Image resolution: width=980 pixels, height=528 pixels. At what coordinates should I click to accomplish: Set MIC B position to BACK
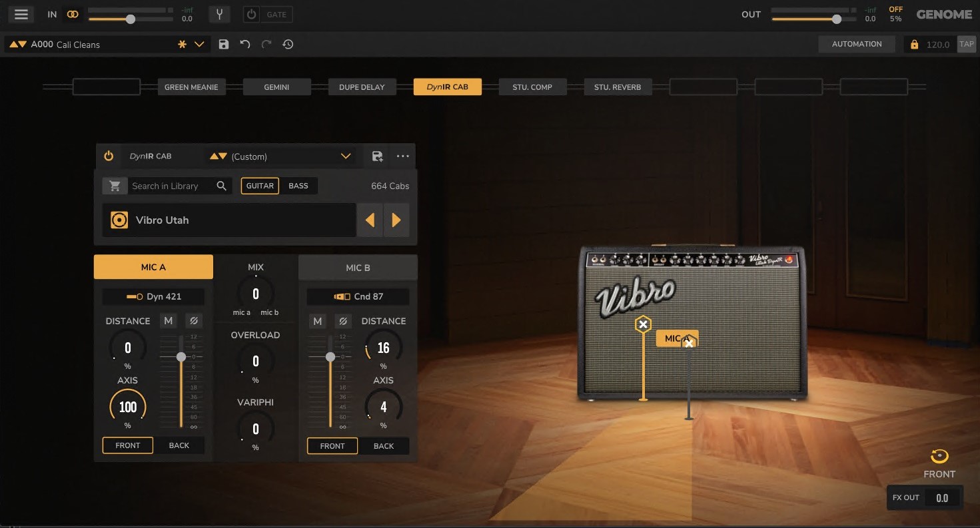click(384, 446)
